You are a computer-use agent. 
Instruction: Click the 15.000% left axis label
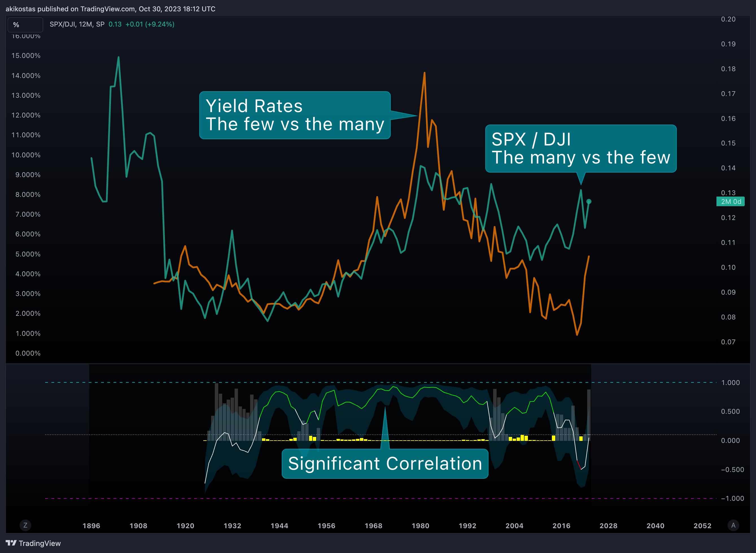click(26, 56)
